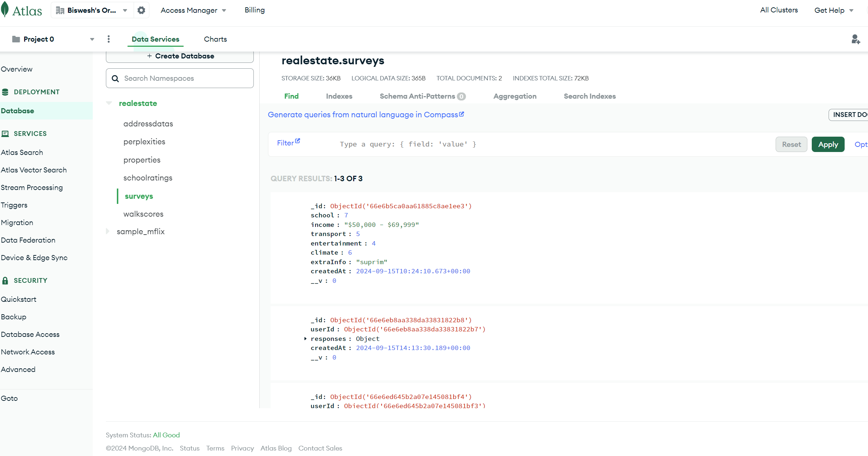Expand the sample_mflix database
The width and height of the screenshot is (868, 456).
[108, 231]
